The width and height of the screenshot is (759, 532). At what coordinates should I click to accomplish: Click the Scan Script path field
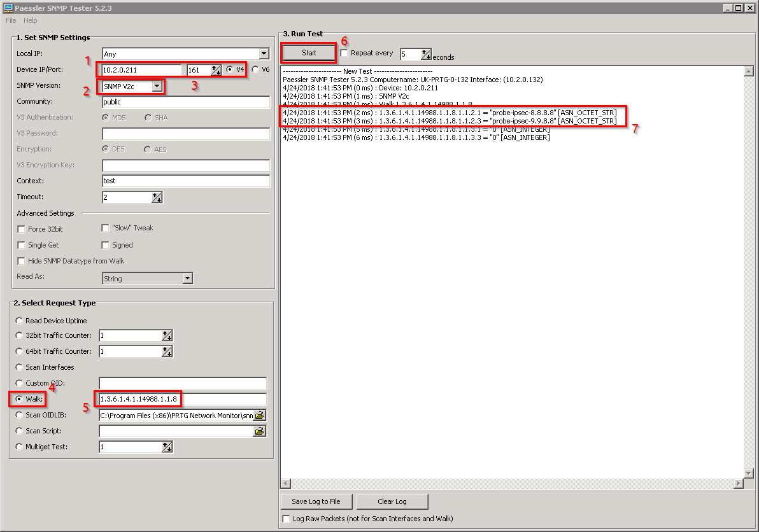(176, 431)
